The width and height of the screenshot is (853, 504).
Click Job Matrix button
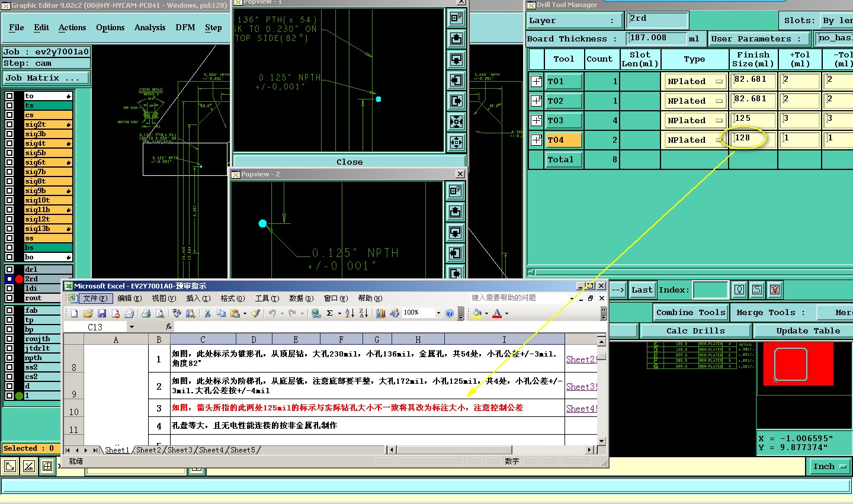pos(46,78)
